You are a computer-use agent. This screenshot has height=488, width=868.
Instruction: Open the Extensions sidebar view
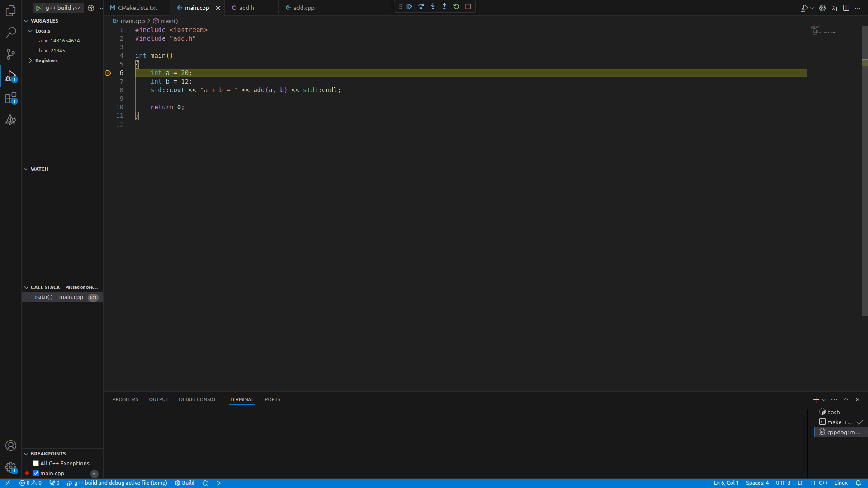pyautogui.click(x=11, y=98)
